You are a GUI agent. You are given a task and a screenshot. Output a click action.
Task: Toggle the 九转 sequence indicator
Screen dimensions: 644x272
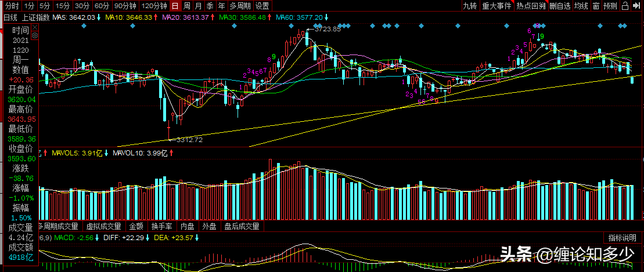[470, 6]
